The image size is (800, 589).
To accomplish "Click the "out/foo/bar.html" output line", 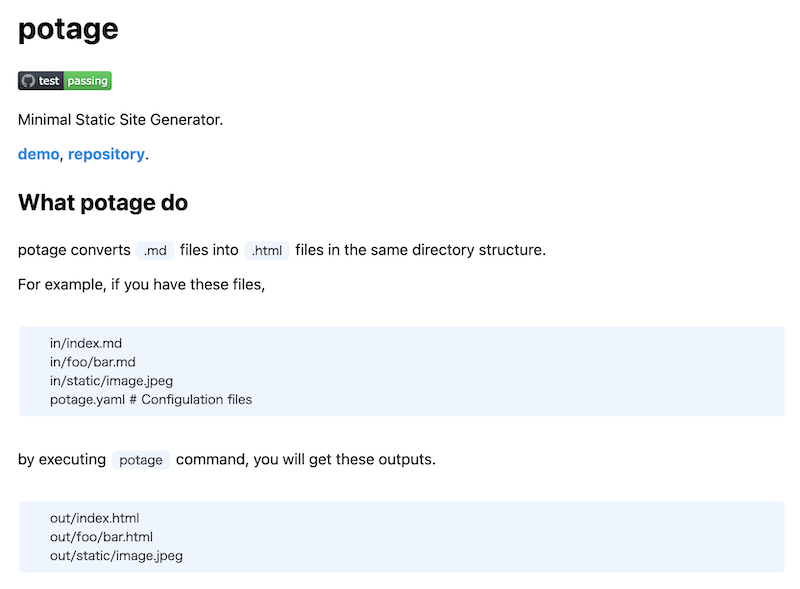I will click(101, 537).
